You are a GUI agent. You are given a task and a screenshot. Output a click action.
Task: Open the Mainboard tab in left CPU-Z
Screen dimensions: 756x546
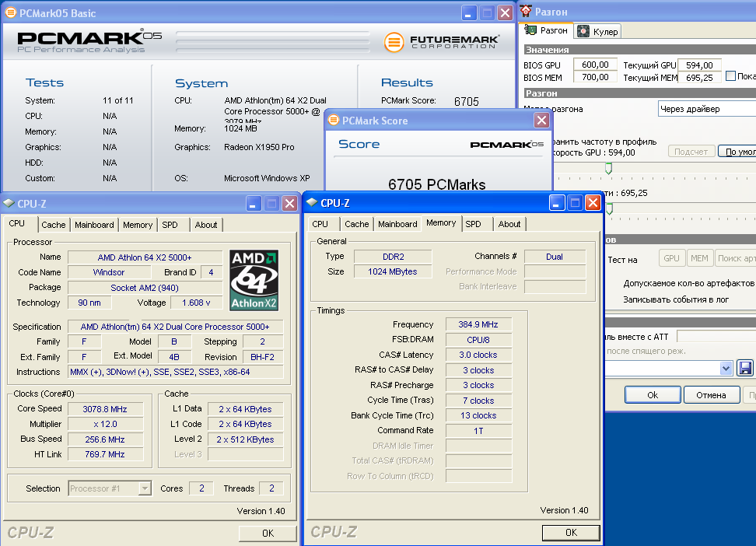pos(94,225)
